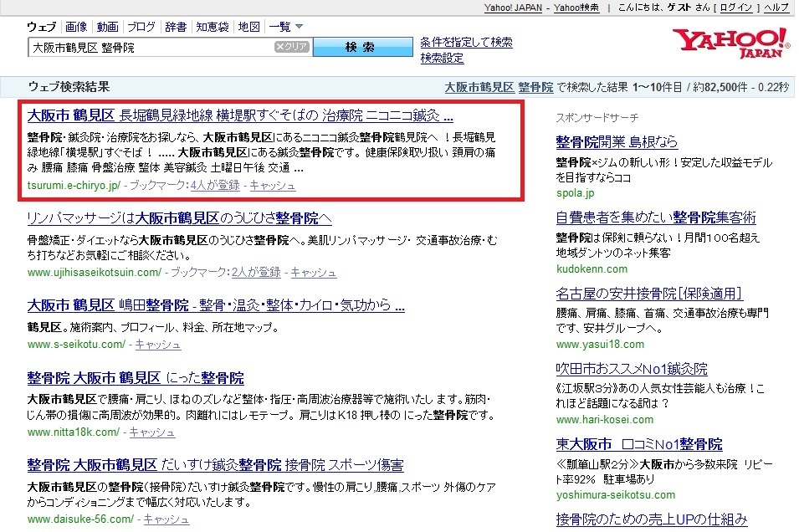Click the スポンサードサーチ label

tap(597, 118)
